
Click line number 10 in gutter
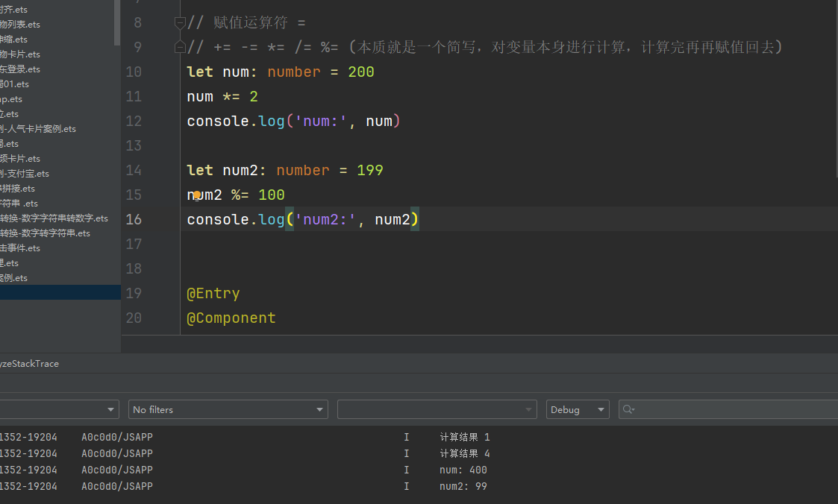[134, 72]
